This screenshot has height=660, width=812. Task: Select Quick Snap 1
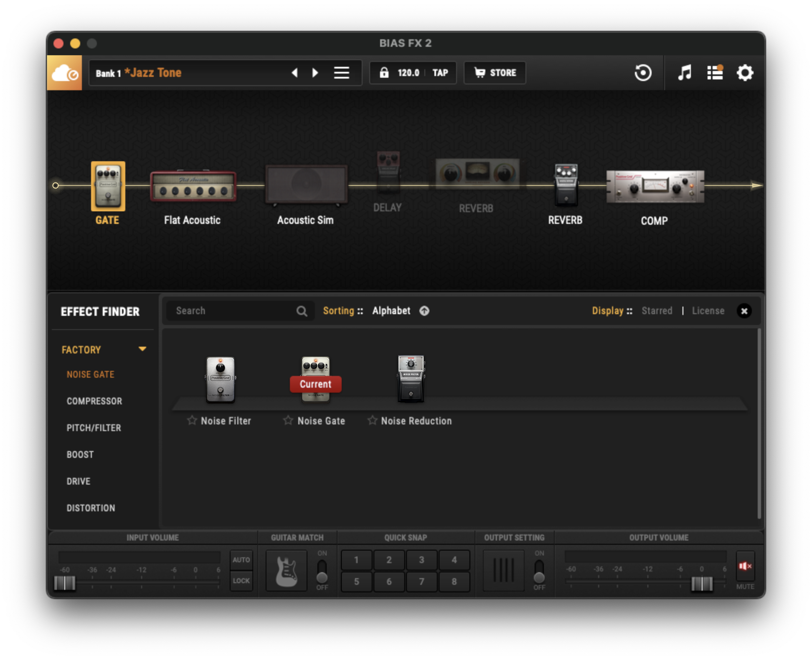click(356, 560)
